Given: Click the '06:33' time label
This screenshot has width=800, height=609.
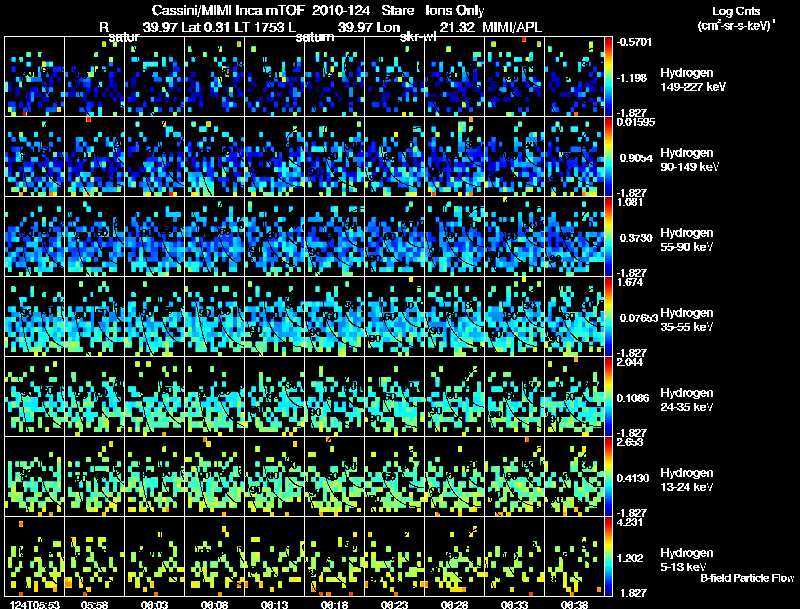Looking at the screenshot, I should (x=514, y=604).
